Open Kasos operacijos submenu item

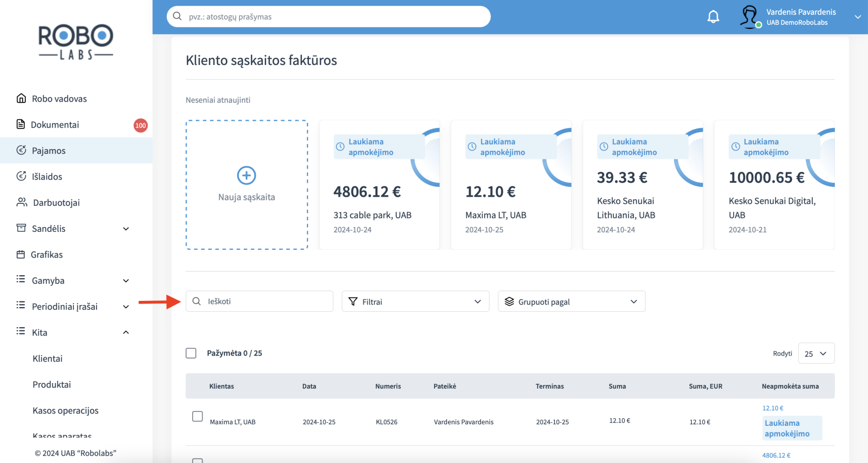tap(66, 410)
